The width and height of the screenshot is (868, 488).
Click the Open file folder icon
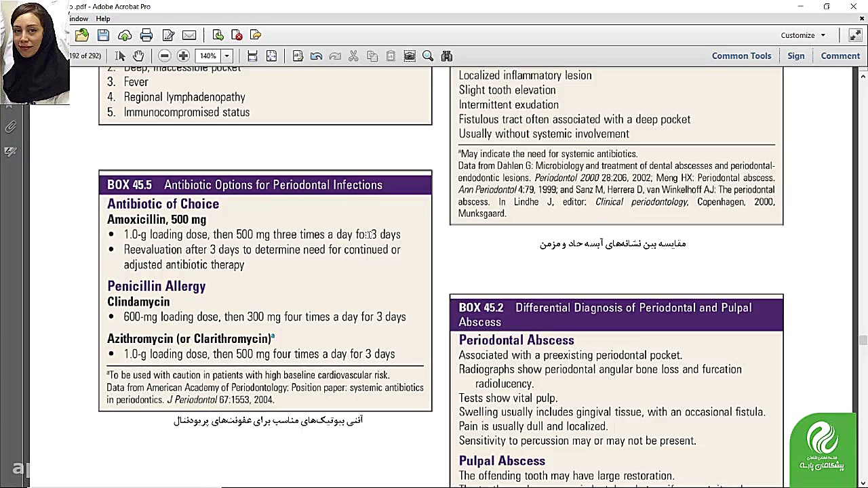(x=82, y=35)
